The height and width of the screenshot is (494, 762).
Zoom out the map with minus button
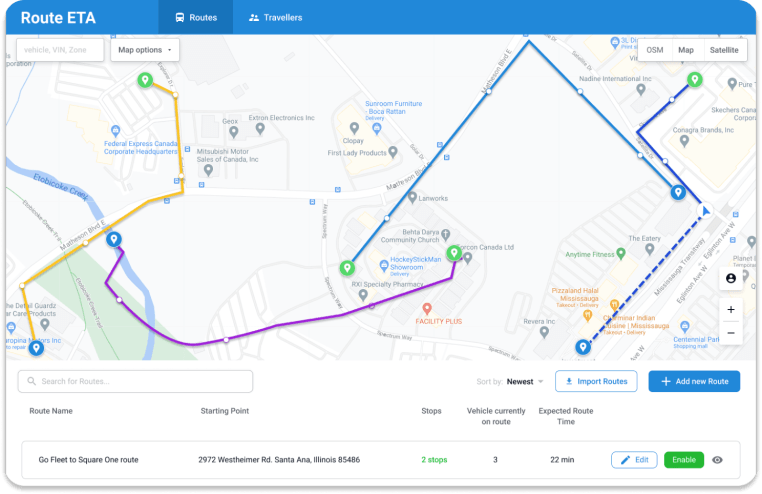pos(731,332)
